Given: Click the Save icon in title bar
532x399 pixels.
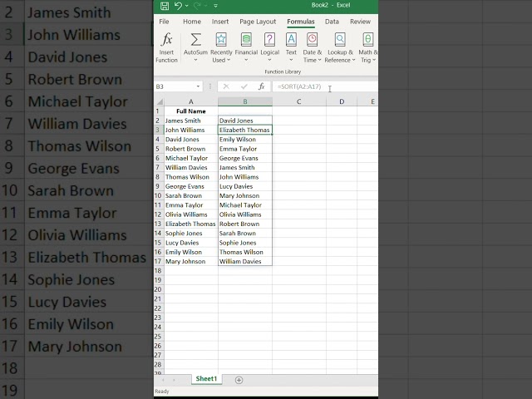Looking at the screenshot, I should [x=165, y=6].
